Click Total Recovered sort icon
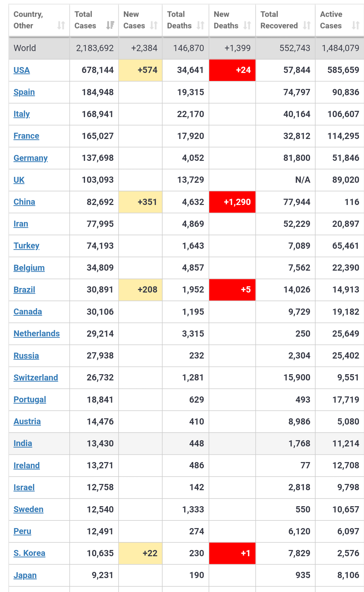This screenshot has width=364, height=592. (306, 25)
